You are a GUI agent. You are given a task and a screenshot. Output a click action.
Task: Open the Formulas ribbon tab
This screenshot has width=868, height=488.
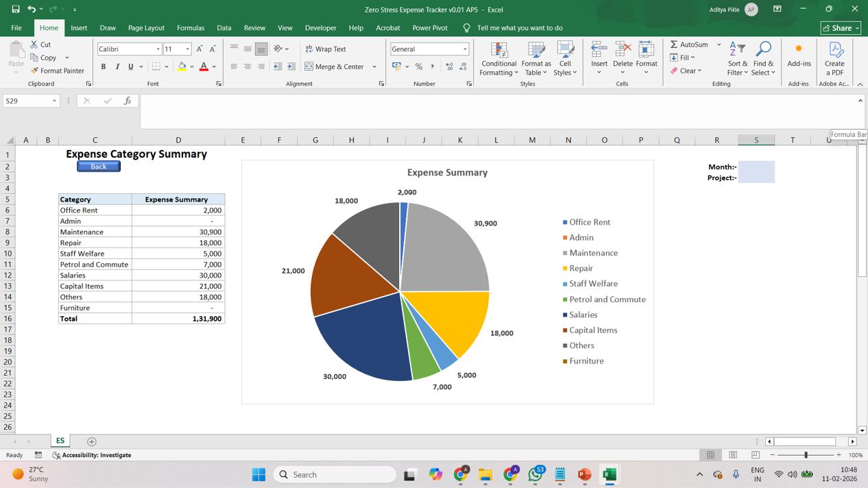pyautogui.click(x=190, y=28)
